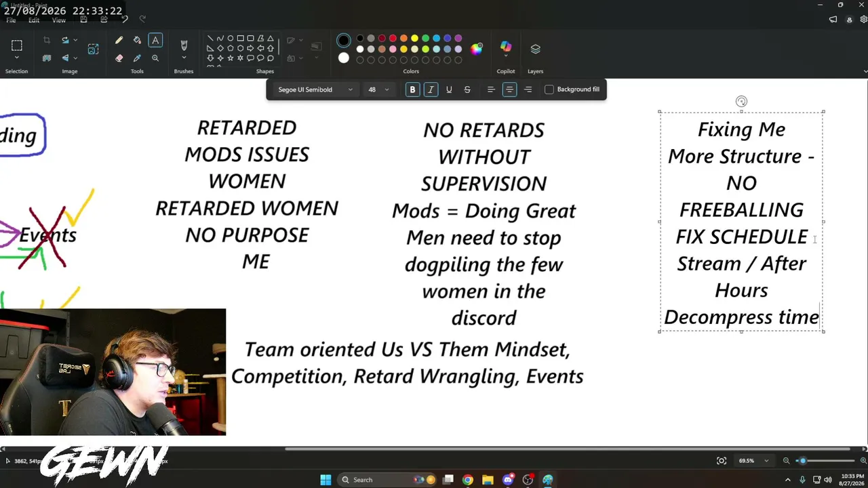This screenshot has width=868, height=488.
Task: Toggle Bold text formatting
Action: pyautogui.click(x=412, y=89)
